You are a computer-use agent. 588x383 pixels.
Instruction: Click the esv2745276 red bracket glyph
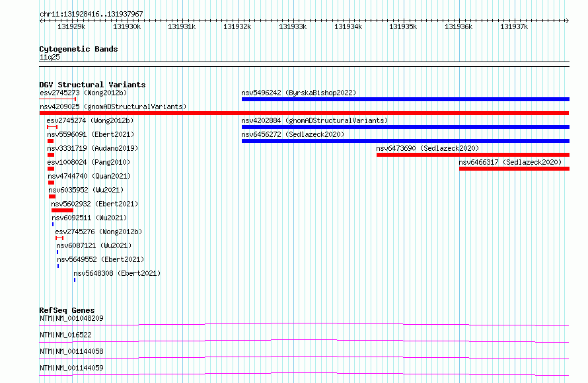[x=59, y=238]
